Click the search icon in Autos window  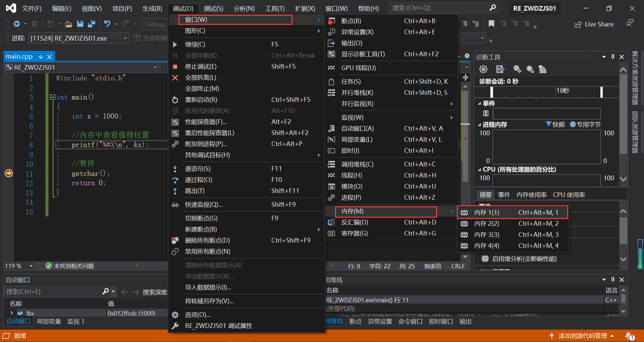click(106, 291)
